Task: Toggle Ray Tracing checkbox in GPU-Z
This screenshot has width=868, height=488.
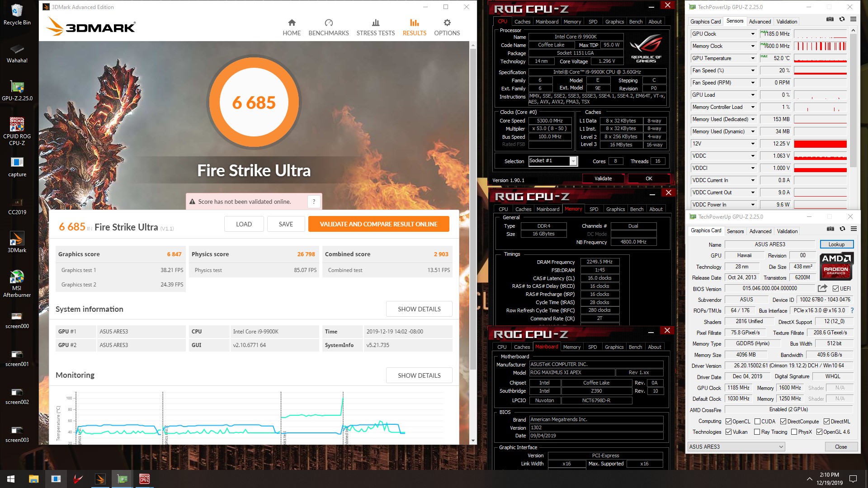Action: (x=757, y=432)
